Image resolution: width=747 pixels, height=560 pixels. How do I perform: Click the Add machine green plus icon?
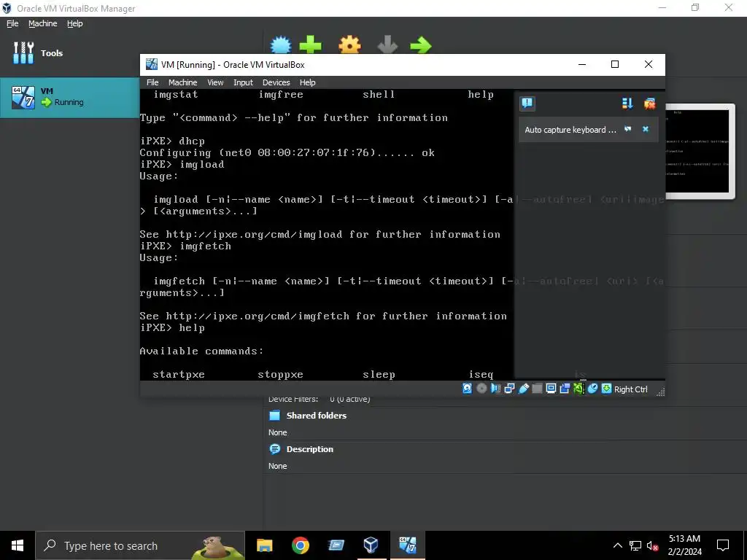coord(311,44)
